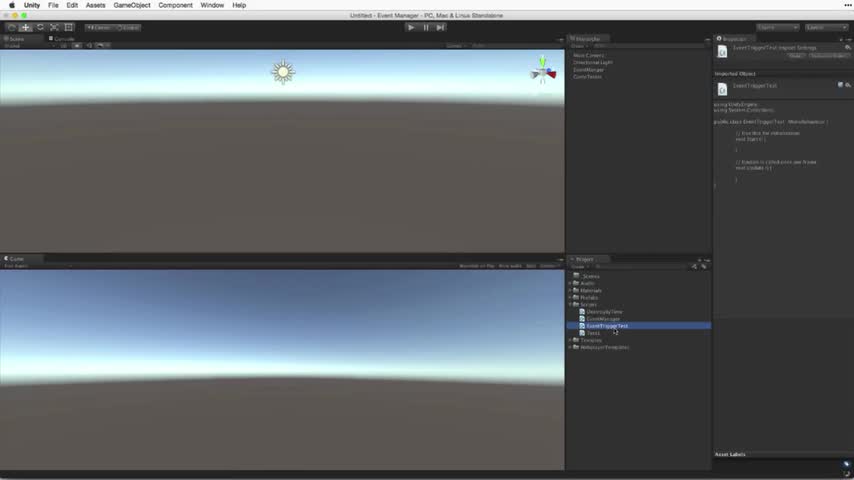Screen dimensions: 854x480
Task: Expand the Materials folder
Action: pyautogui.click(x=570, y=290)
